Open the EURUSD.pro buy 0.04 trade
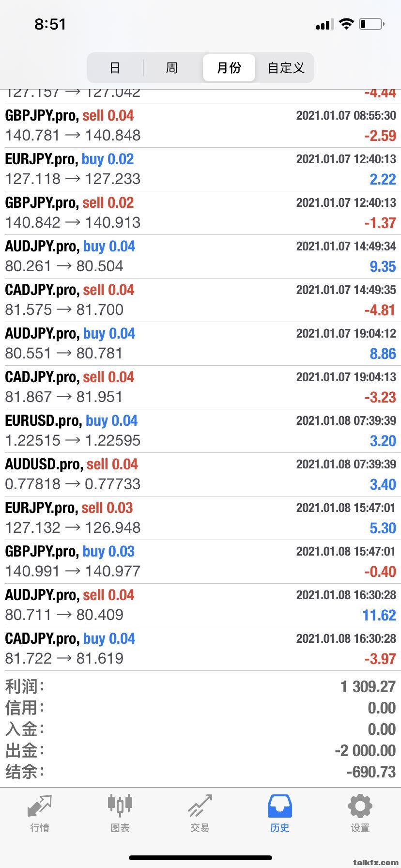This screenshot has width=401, height=868. click(x=200, y=431)
